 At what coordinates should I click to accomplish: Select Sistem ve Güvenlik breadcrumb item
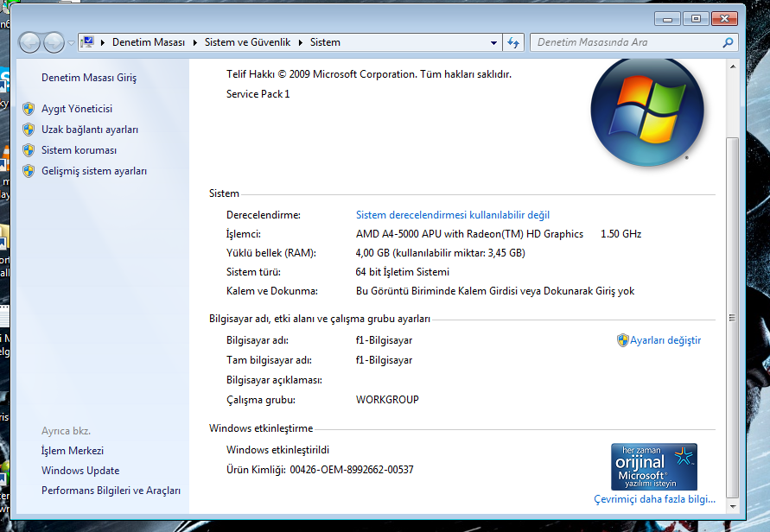(247, 42)
